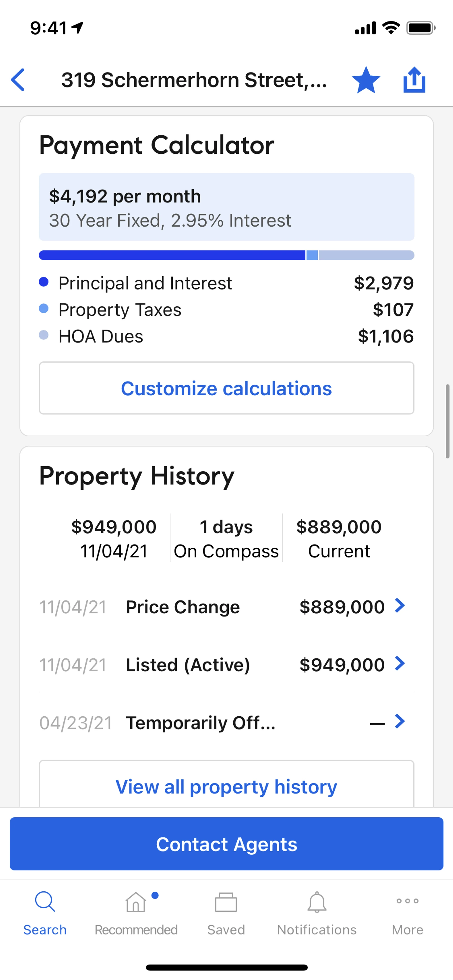Tap the HOA Dues legend dot
The image size is (453, 980).
pos(44,335)
